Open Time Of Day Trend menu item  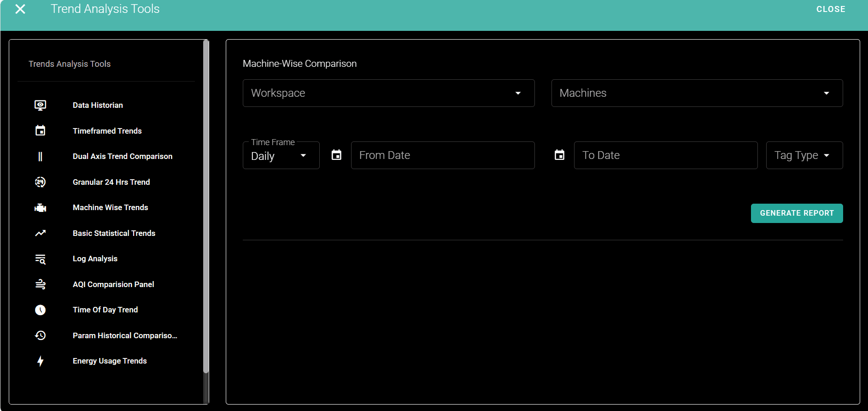105,310
